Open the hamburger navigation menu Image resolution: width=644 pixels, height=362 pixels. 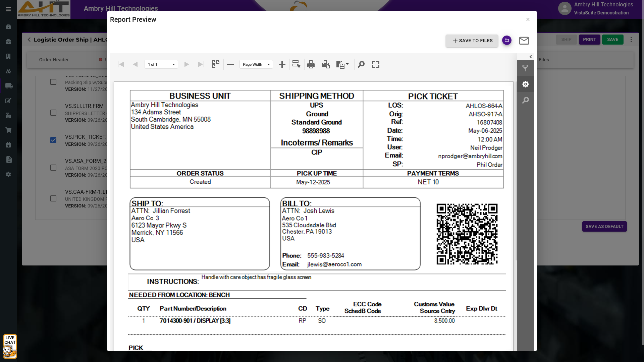point(8,9)
